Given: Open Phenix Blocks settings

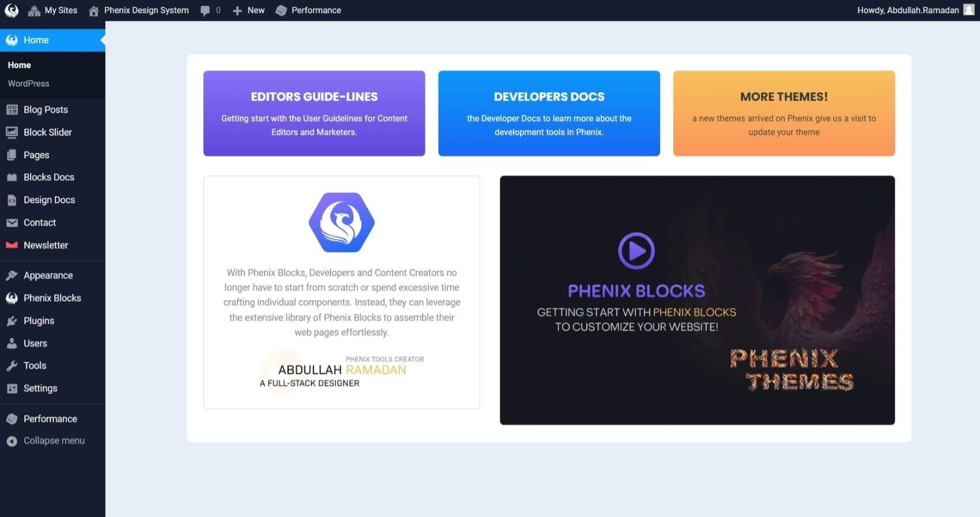Looking at the screenshot, I should pos(52,298).
